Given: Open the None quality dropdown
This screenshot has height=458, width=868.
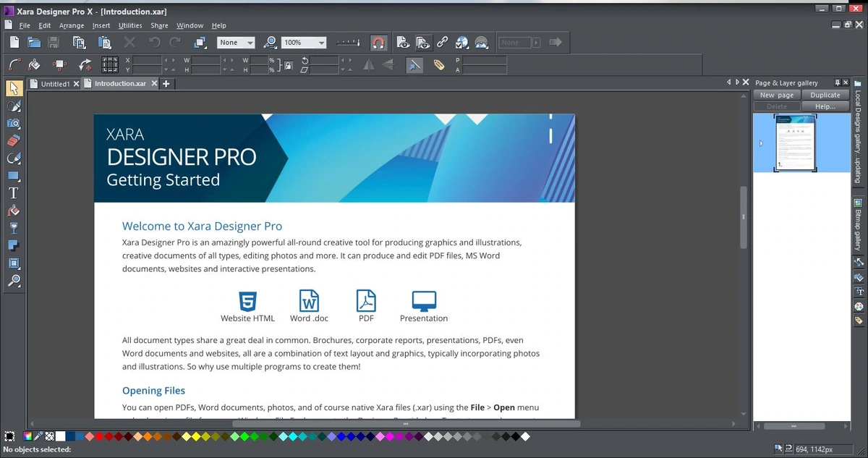Looking at the screenshot, I should pyautogui.click(x=236, y=43).
